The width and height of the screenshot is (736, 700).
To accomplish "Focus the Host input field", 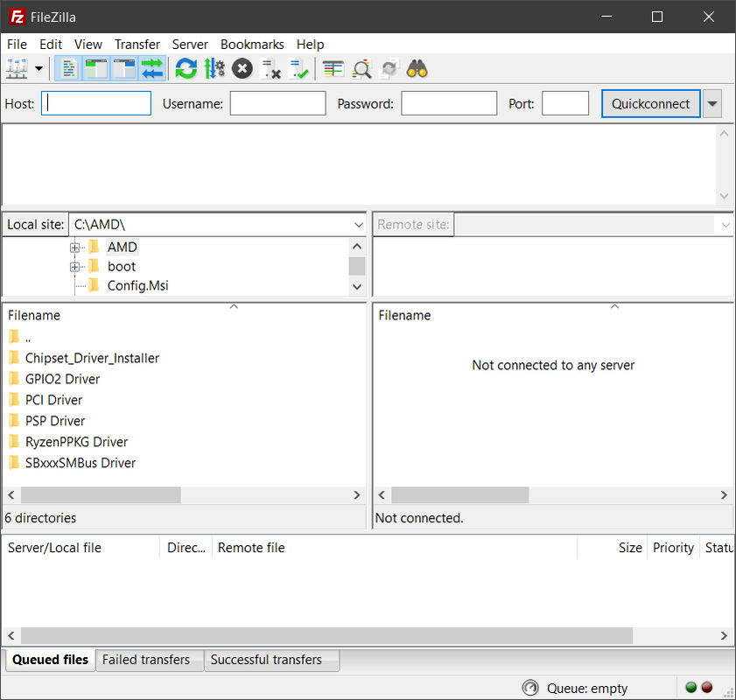I will [x=96, y=103].
